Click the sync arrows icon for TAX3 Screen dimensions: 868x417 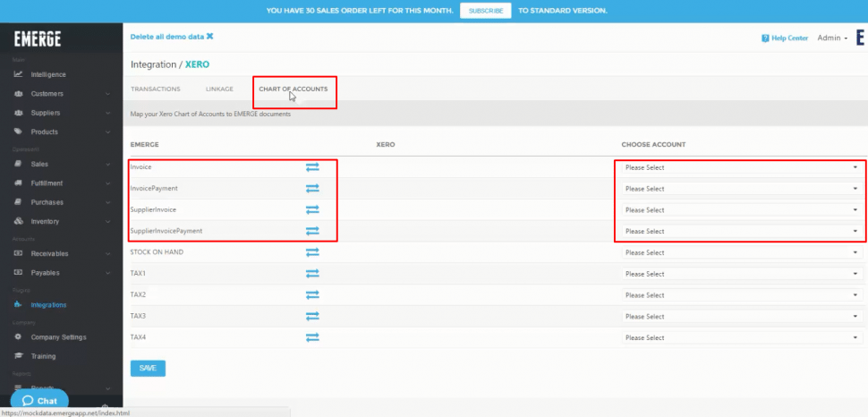click(x=313, y=316)
